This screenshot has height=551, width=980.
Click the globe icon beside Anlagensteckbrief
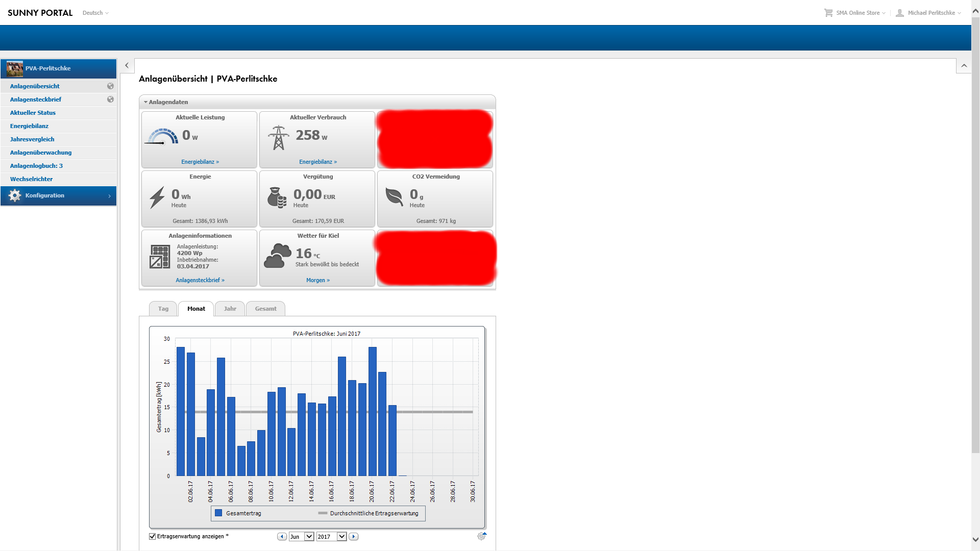click(110, 99)
